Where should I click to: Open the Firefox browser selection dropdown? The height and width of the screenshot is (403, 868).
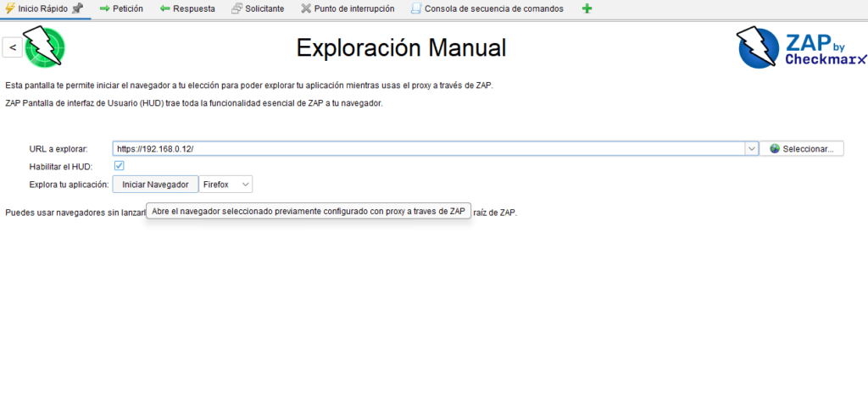click(x=226, y=185)
